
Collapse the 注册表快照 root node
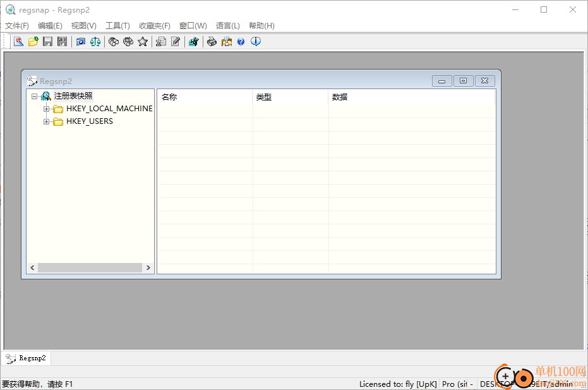click(35, 97)
